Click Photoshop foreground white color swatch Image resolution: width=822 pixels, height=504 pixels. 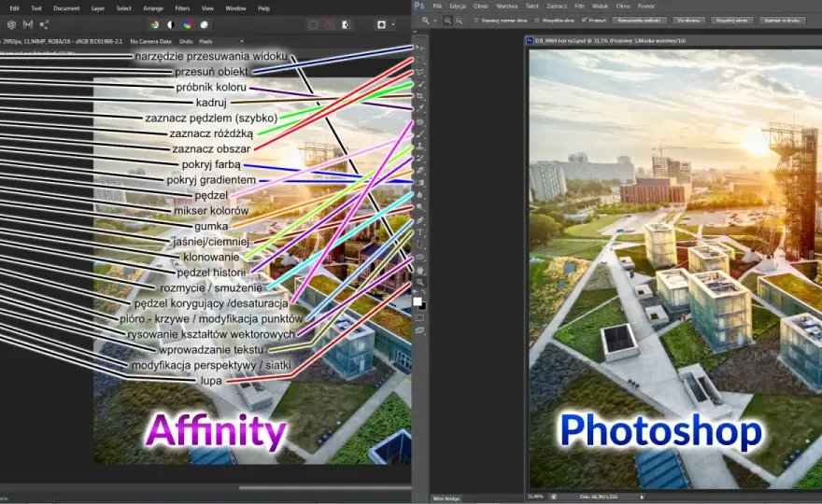[418, 301]
